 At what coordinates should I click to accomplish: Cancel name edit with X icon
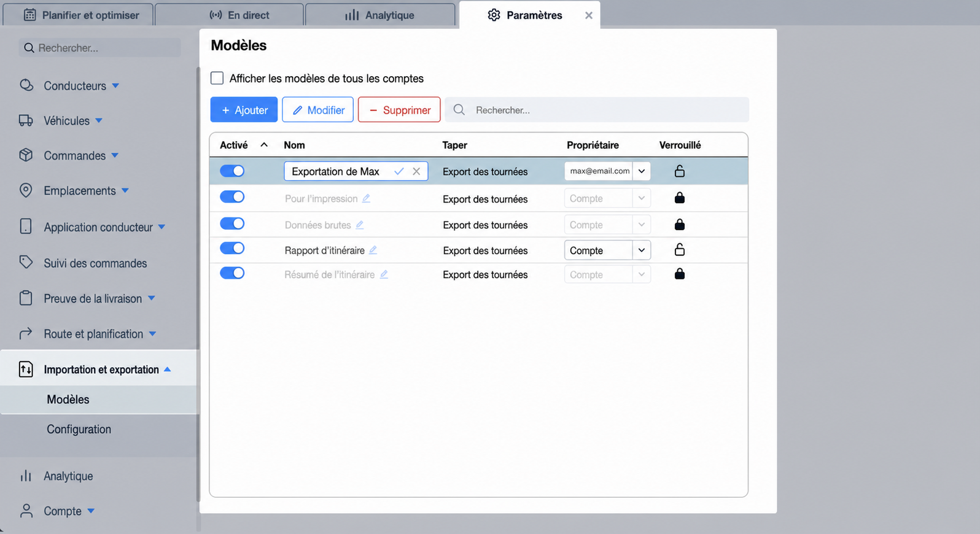416,171
